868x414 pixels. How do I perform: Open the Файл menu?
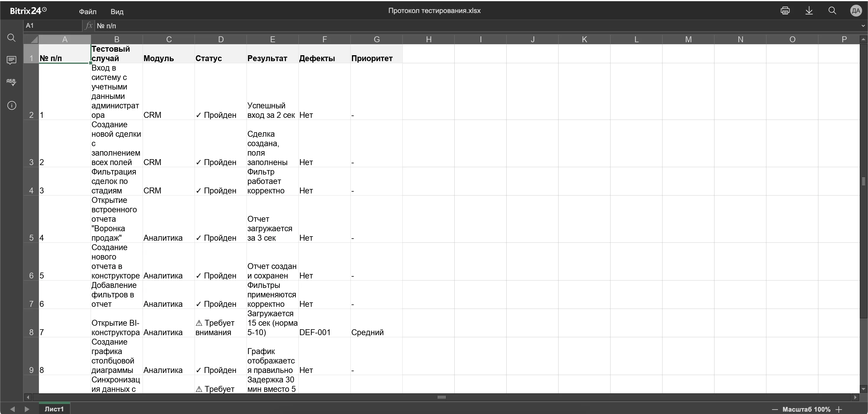click(x=88, y=12)
